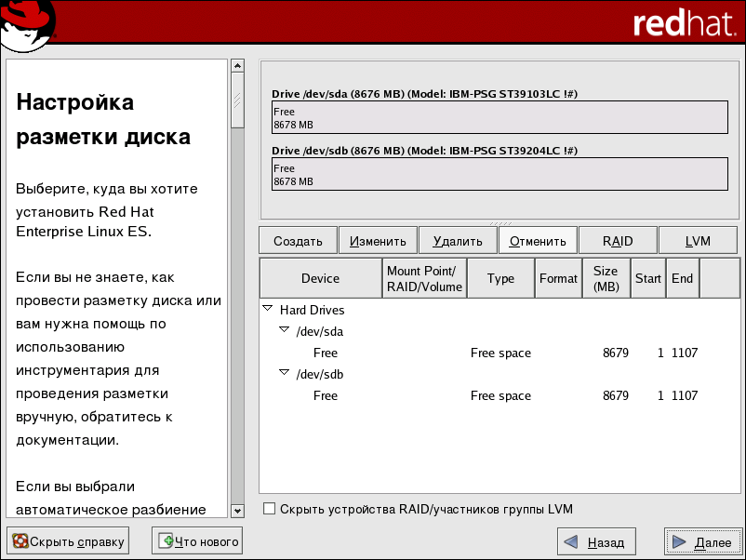The height and width of the screenshot is (560, 746).
Task: Click the /dev/sda free space graphic bar
Action: (x=500, y=117)
